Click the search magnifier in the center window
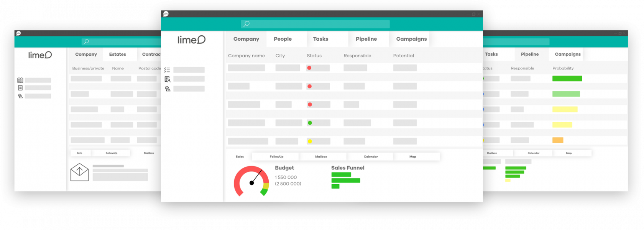Viewport: 644px width, 230px height. 246,24
